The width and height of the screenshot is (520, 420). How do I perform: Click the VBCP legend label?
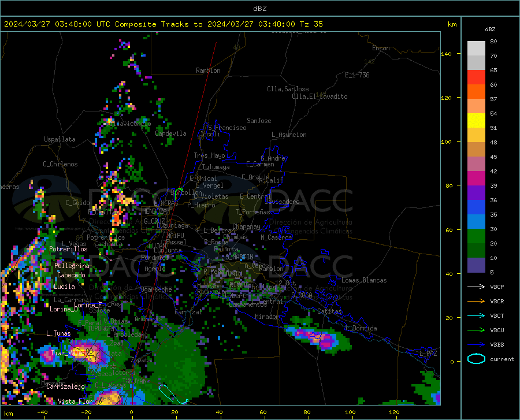click(497, 287)
